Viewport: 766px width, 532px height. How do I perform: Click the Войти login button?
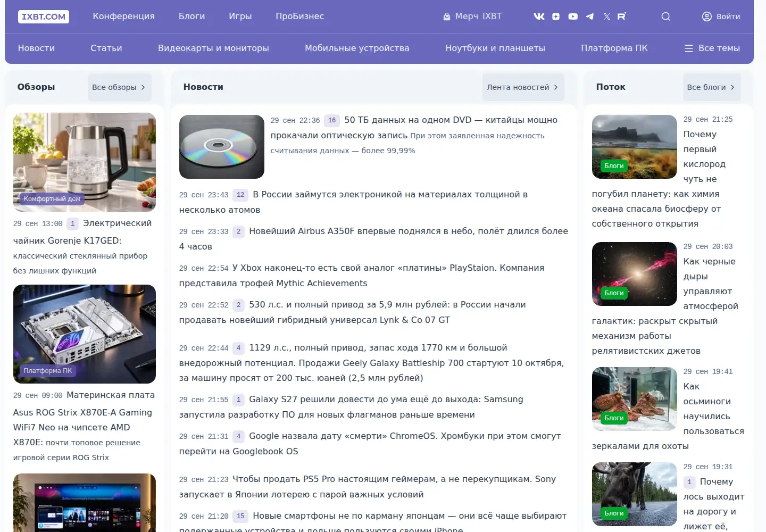point(721,16)
